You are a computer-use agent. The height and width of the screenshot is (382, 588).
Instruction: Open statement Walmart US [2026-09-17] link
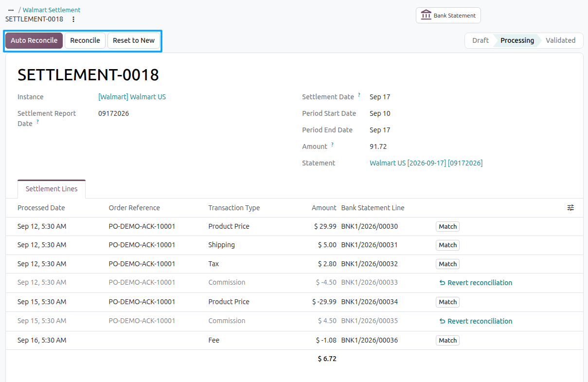[426, 163]
